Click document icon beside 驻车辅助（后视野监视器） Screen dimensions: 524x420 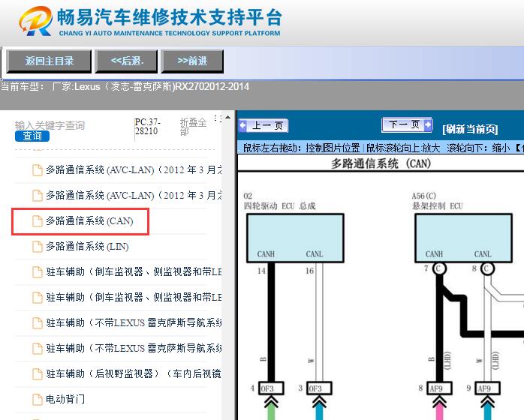tap(37, 373)
